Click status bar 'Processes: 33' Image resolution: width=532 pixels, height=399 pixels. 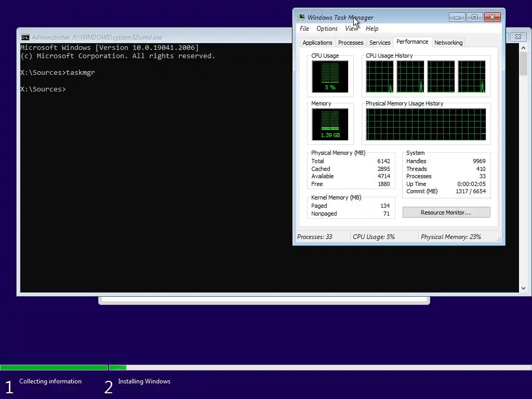click(314, 237)
